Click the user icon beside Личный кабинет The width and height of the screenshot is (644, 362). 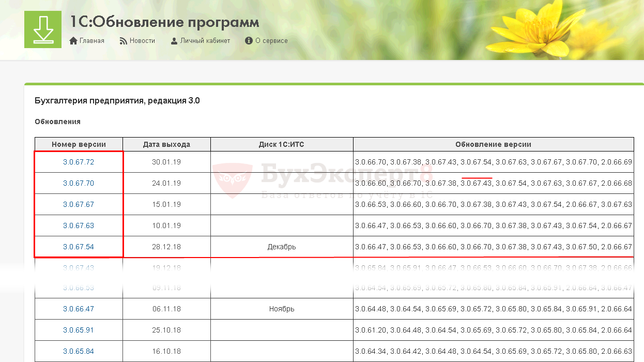[x=174, y=41]
